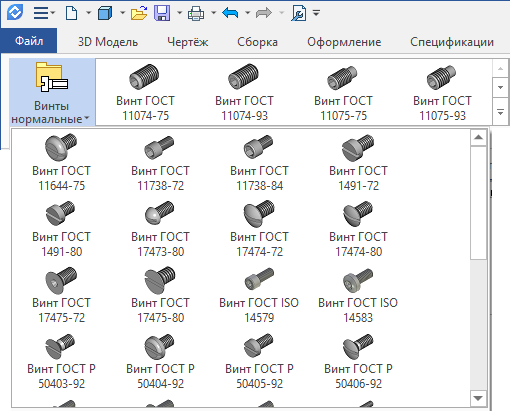
Task: Create a new document
Action: [x=72, y=13]
